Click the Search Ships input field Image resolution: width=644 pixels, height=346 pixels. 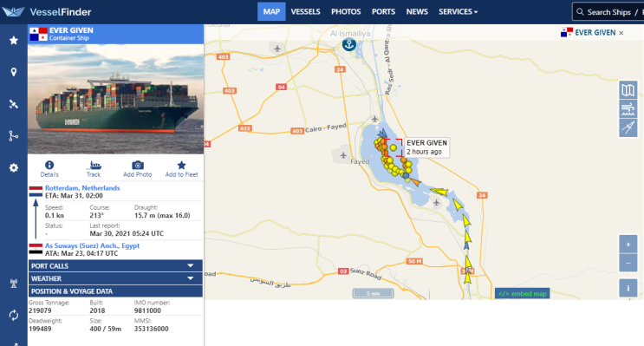[609, 12]
